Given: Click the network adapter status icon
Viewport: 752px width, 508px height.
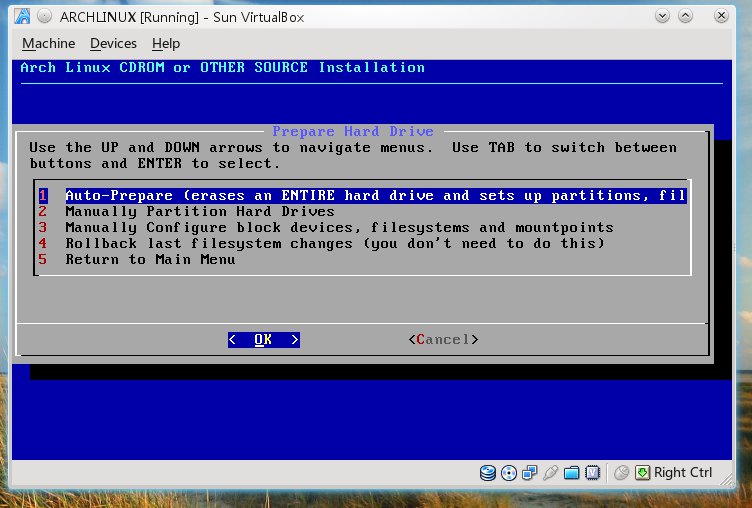Looking at the screenshot, I should [x=529, y=473].
